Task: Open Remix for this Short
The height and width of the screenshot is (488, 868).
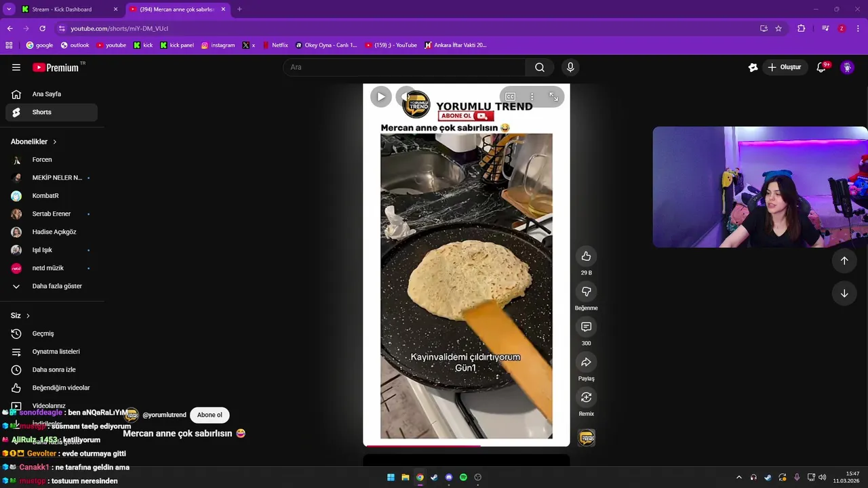Action: pos(586,397)
